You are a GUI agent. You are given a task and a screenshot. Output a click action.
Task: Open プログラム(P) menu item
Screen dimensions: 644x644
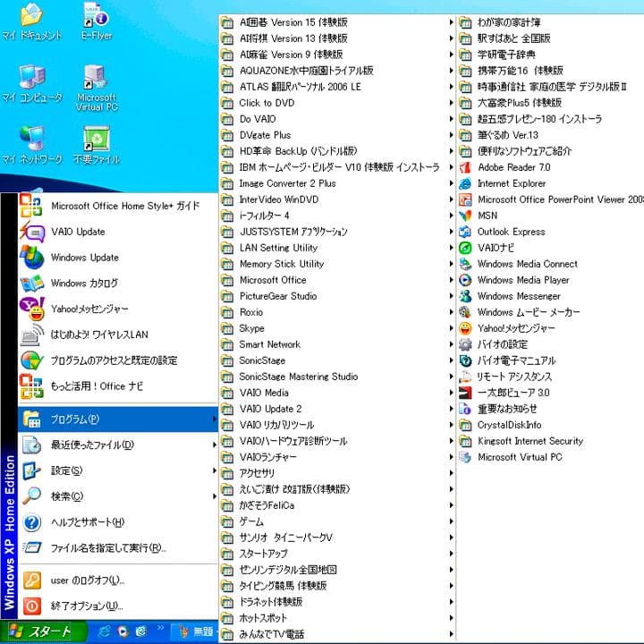pyautogui.click(x=118, y=419)
